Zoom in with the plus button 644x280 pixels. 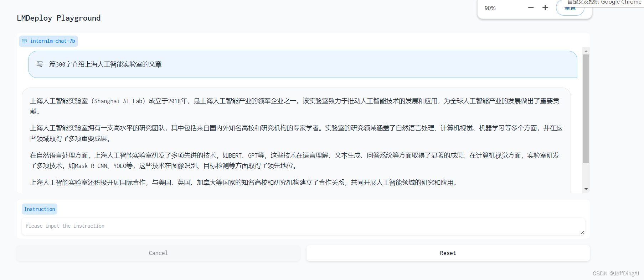tap(545, 8)
